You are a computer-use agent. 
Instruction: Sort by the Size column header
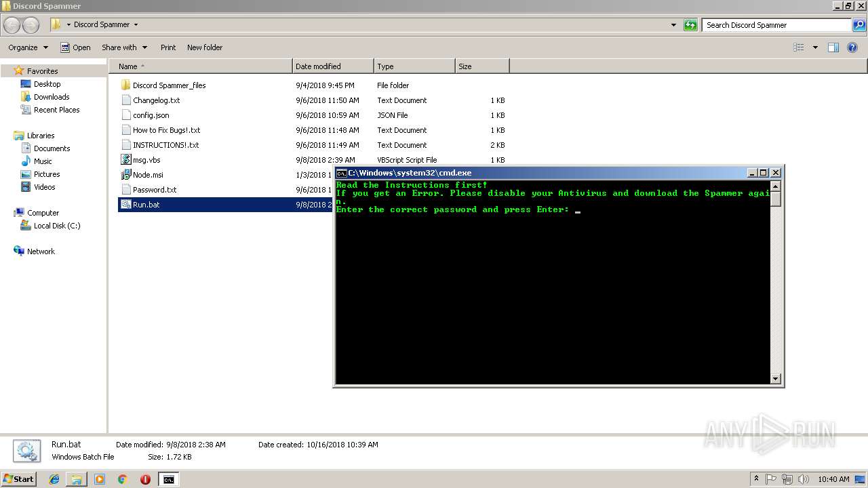[x=482, y=66]
